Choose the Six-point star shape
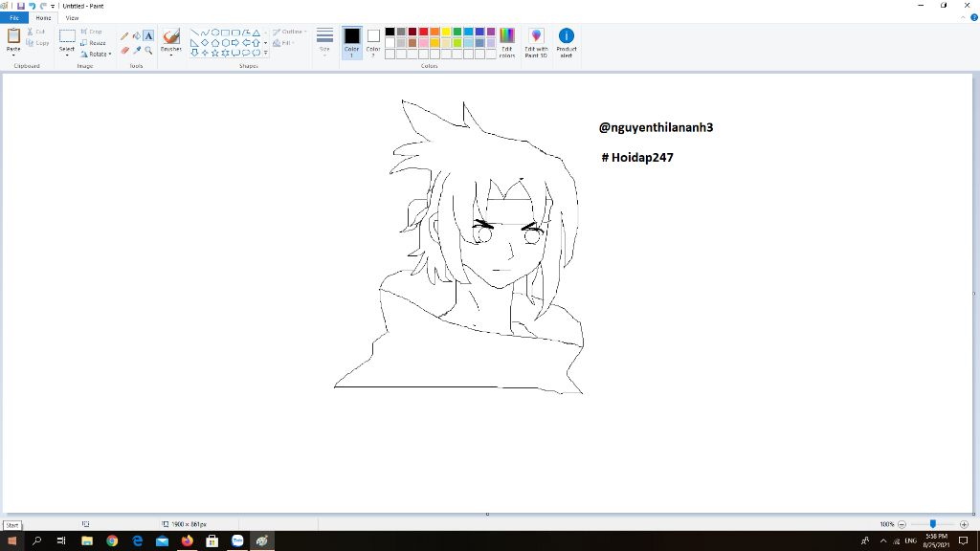Screen dimensions: 980x551 tap(225, 54)
